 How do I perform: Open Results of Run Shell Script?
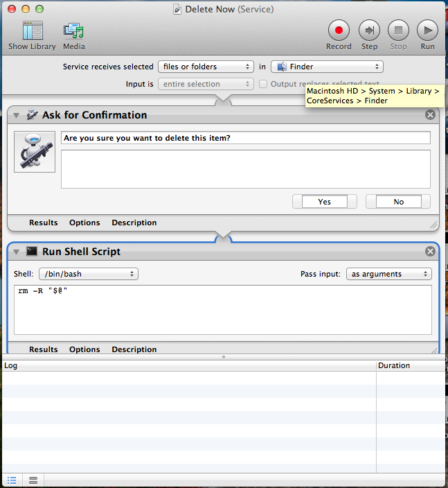[x=43, y=349]
